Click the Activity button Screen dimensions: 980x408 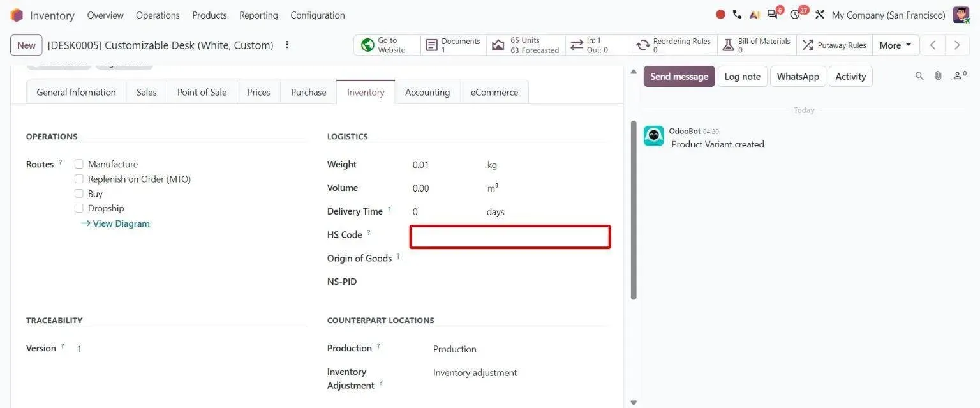pos(850,76)
